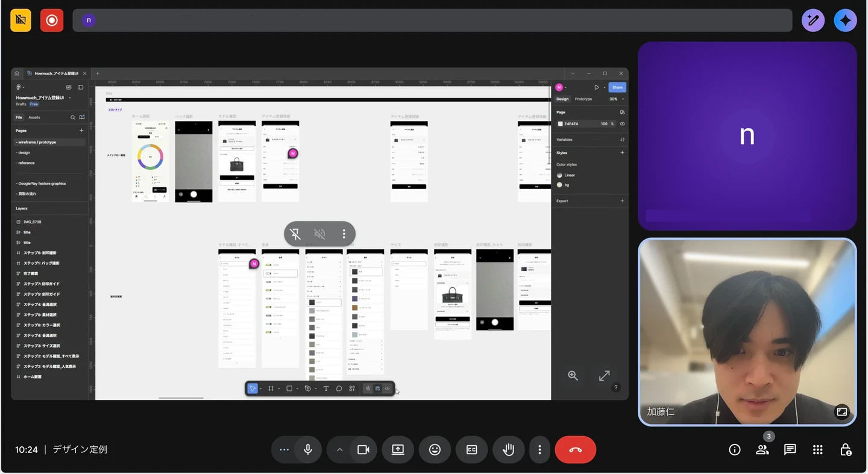The image size is (868, 474).
Task: Open audio settings chevron beside camera
Action: (339, 450)
